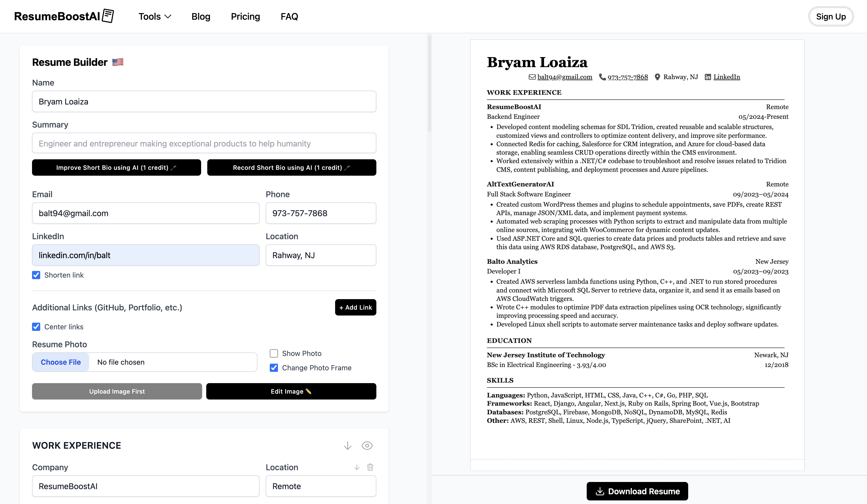Image resolution: width=867 pixels, height=504 pixels.
Task: Open the Pricing page
Action: (x=245, y=16)
